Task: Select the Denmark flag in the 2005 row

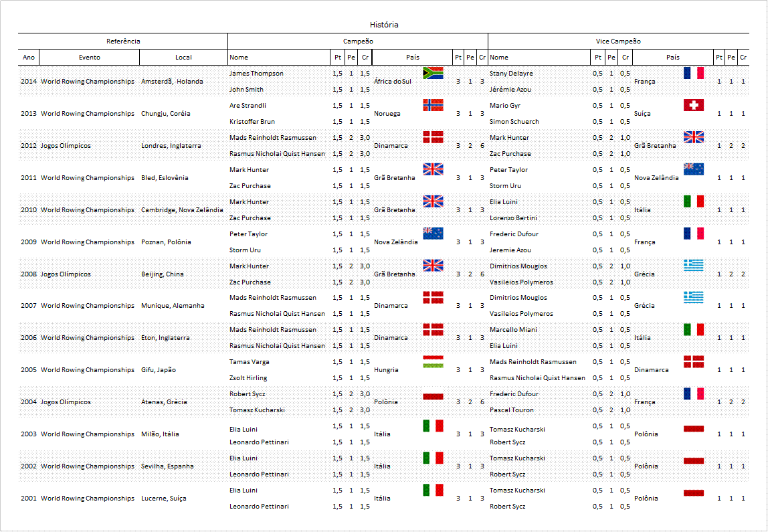Action: 694,361
